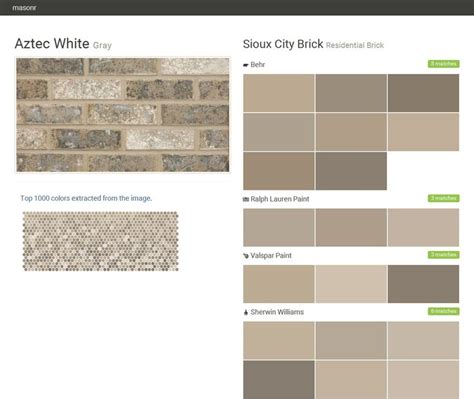Select Behr first row middle taupe swatch
Viewport: 474px width, 399px height.
351,93
